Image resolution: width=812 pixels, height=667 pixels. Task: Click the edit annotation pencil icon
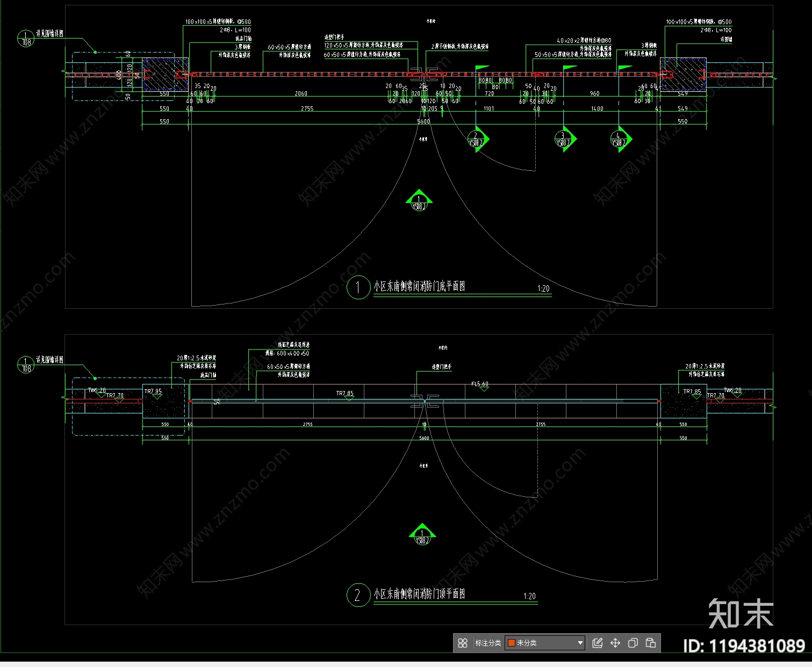tap(597, 643)
